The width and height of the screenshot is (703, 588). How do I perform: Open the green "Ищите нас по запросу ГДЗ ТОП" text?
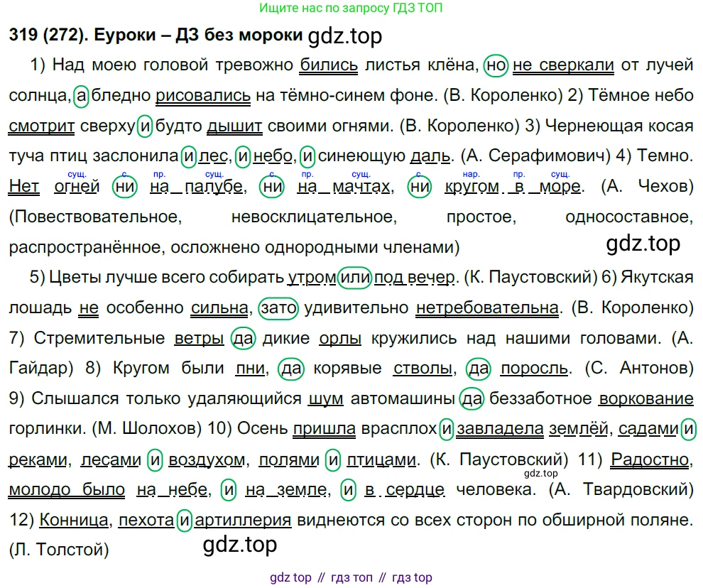(351, 9)
